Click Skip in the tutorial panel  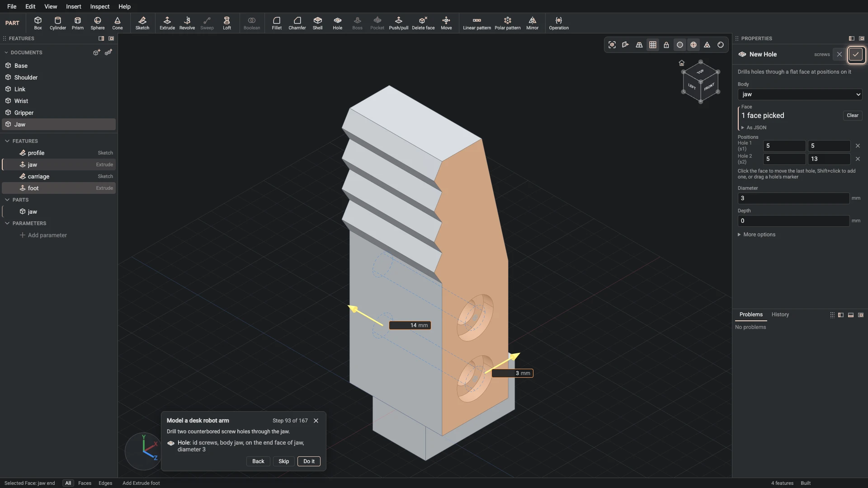[x=284, y=461]
